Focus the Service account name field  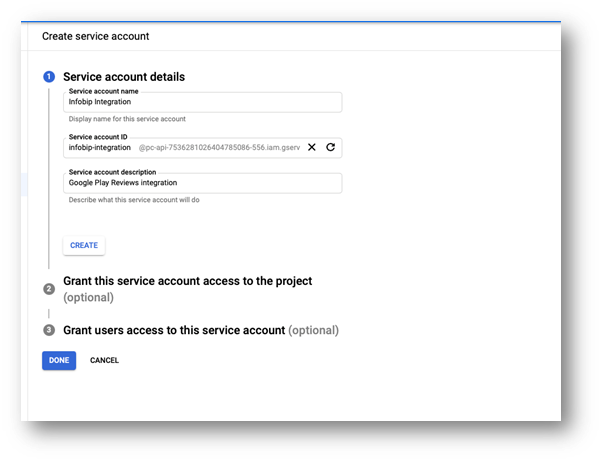(x=202, y=102)
